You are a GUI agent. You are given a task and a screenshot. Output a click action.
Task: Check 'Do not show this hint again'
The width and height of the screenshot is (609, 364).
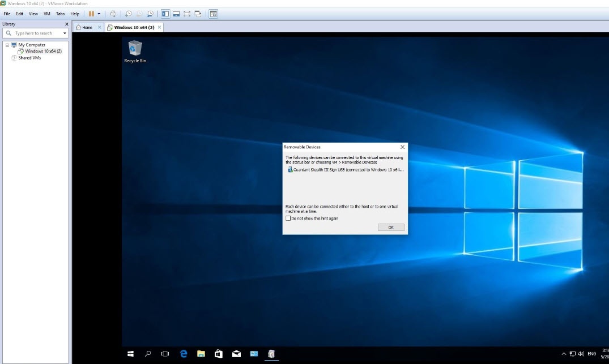(288, 218)
